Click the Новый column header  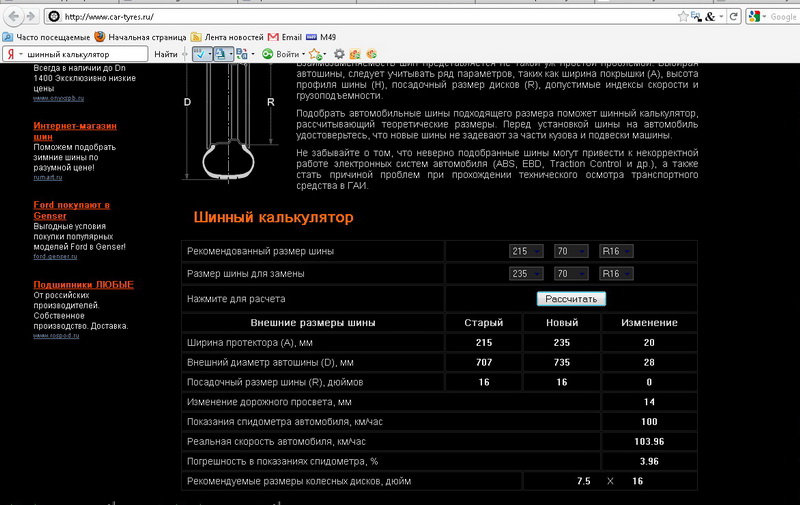pyautogui.click(x=562, y=323)
